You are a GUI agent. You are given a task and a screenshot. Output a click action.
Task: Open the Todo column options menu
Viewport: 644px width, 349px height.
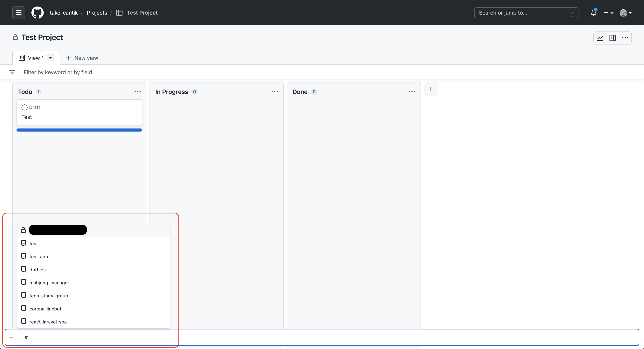[x=138, y=91]
